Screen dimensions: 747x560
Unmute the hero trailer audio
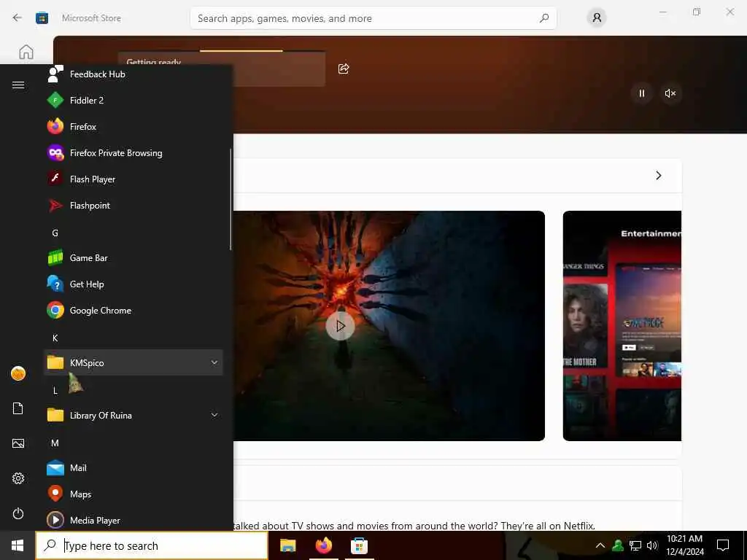click(670, 93)
